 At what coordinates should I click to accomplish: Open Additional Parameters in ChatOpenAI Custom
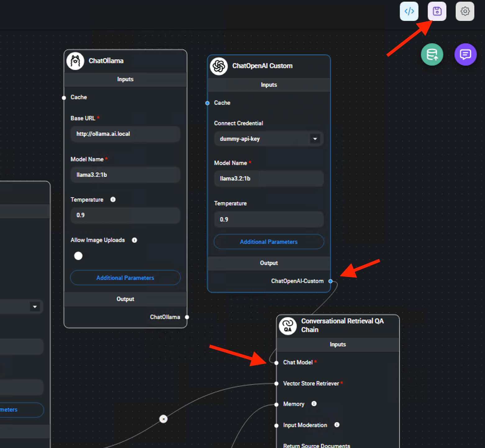[269, 242]
